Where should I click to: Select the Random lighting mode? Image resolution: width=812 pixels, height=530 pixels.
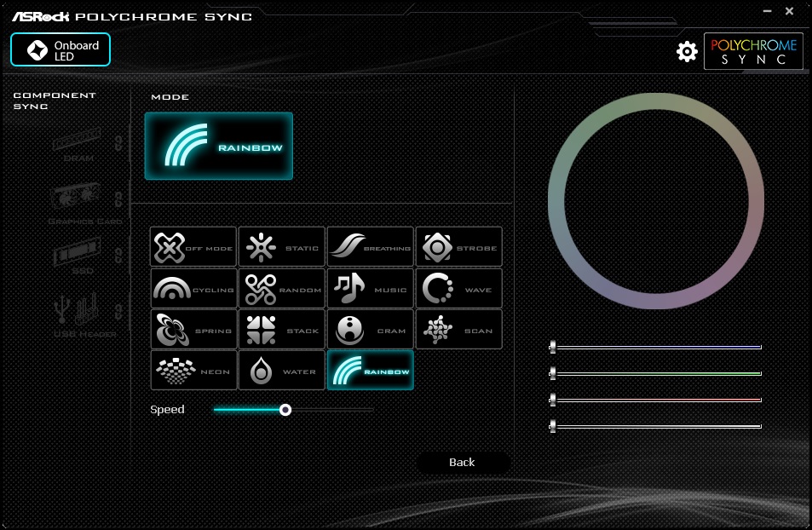(x=282, y=288)
